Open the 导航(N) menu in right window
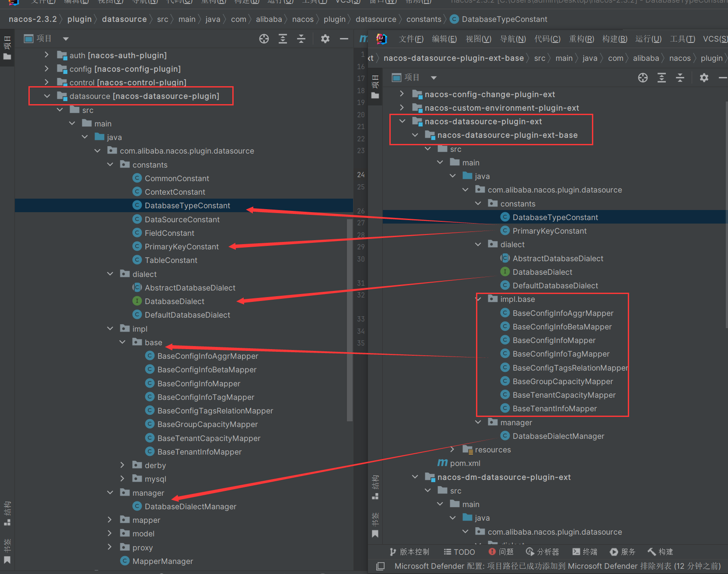Image resolution: width=728 pixels, height=574 pixels. pos(513,39)
